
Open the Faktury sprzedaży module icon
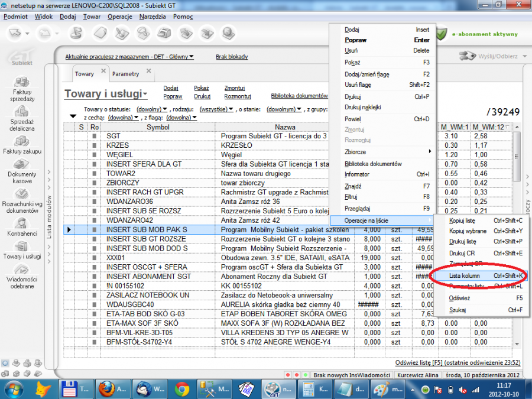(22, 82)
